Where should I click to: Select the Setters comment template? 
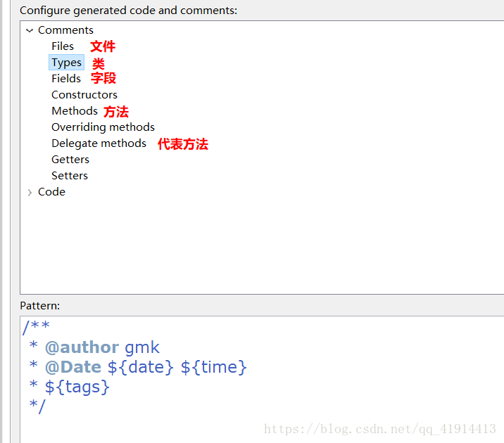pyautogui.click(x=70, y=176)
